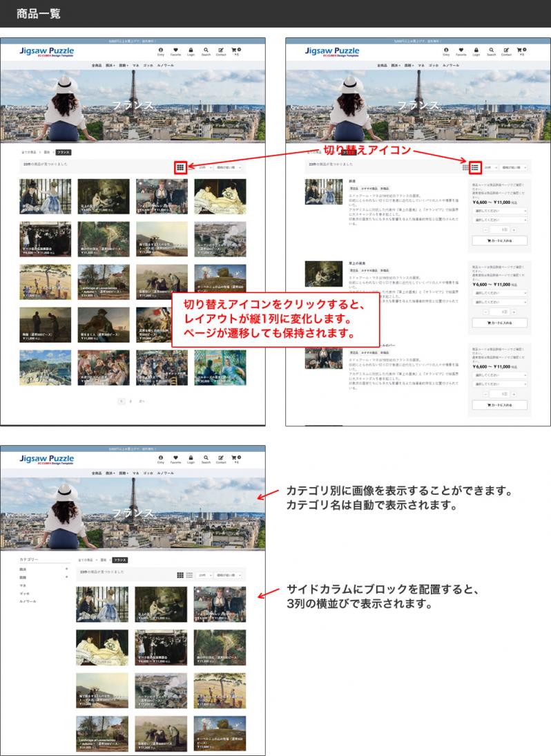
Task: Click Favorite heart icon on four-column grid page
Action: [176, 51]
